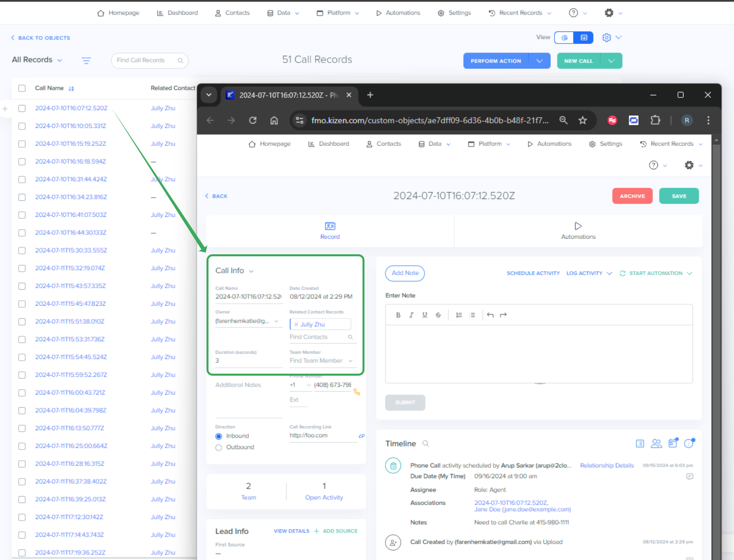Click the Undo arrow in note editor
This screenshot has width=734, height=560.
(x=490, y=315)
